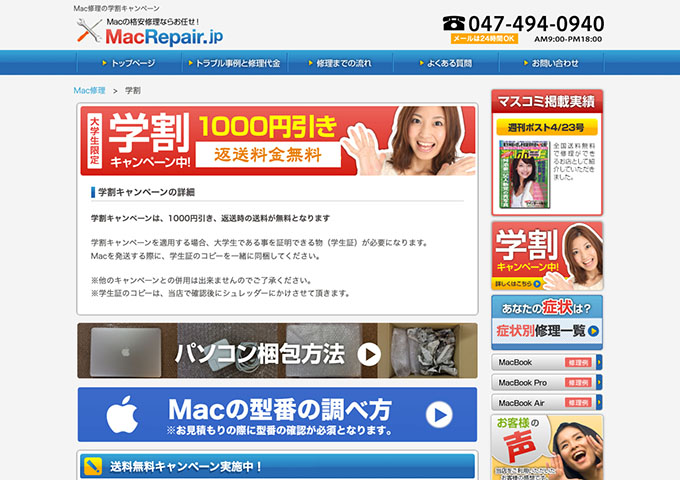Click arrow on MacBook Air row edge
The width and height of the screenshot is (680, 480).
pos(599,403)
